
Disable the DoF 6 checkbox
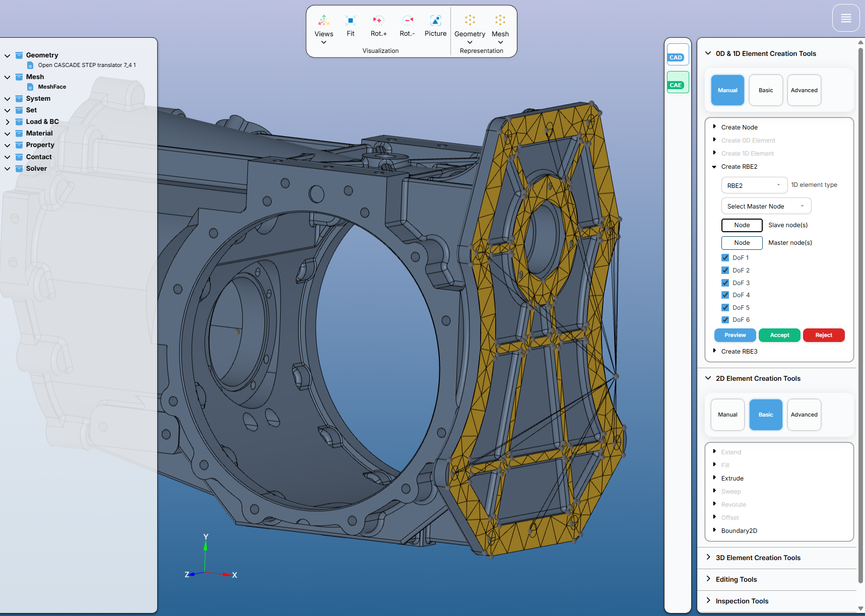(725, 320)
